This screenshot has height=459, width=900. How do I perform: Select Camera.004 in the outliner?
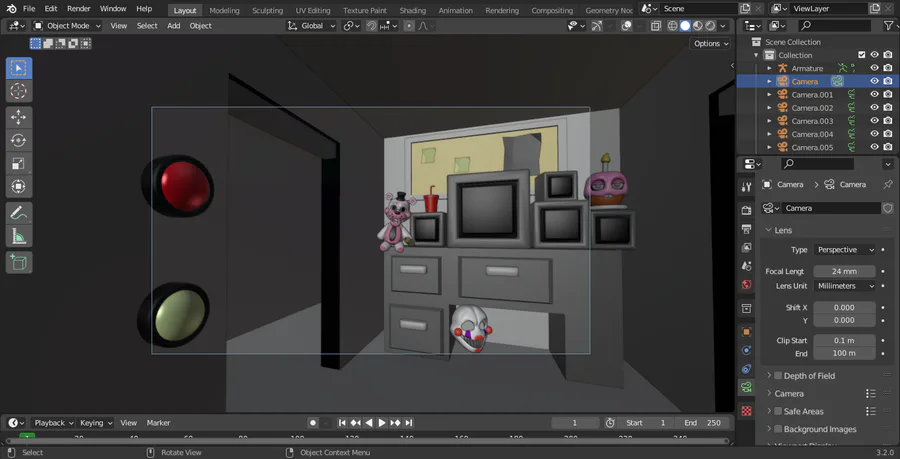(812, 134)
